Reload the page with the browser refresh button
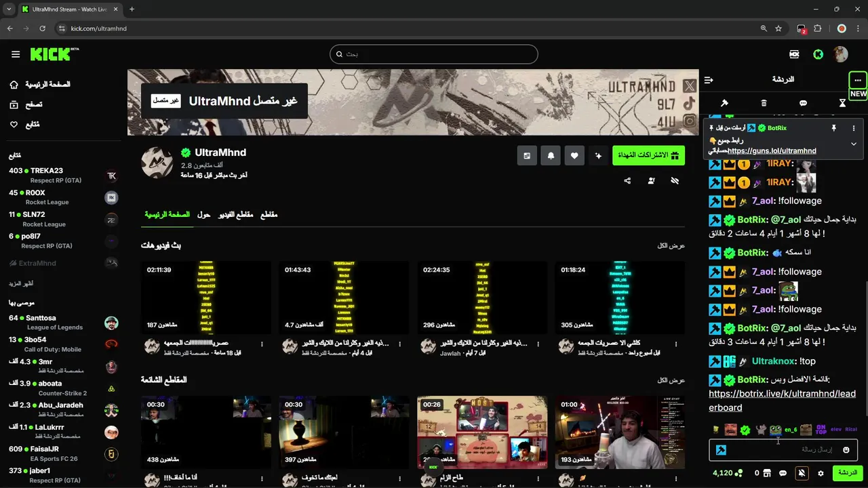868x488 pixels. pos(42,28)
